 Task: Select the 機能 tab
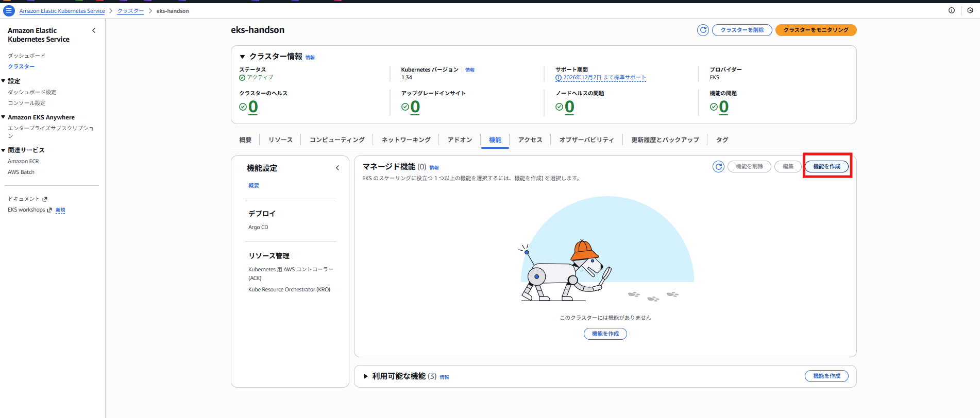[x=495, y=140]
